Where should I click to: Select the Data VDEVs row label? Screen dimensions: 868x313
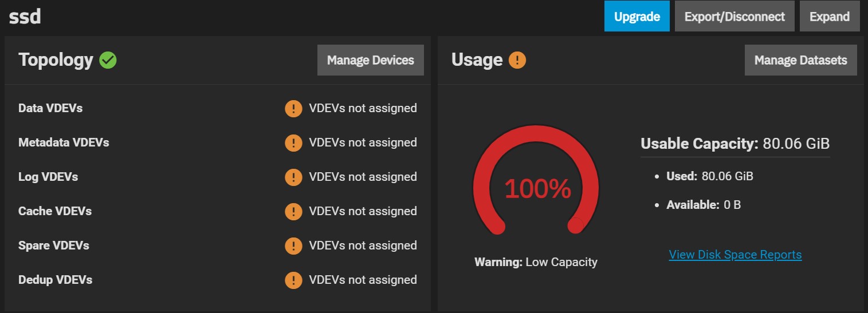click(x=50, y=108)
